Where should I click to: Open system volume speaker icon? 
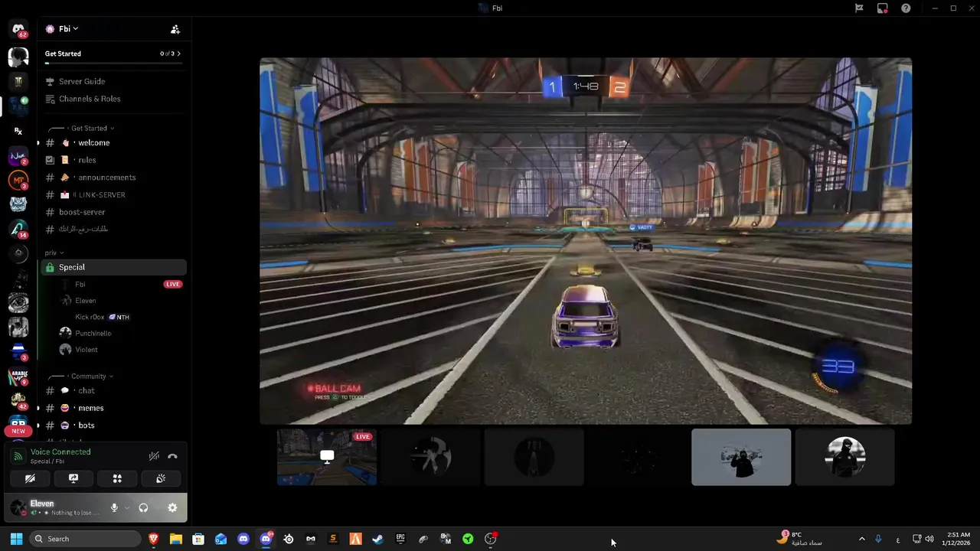coord(929,539)
